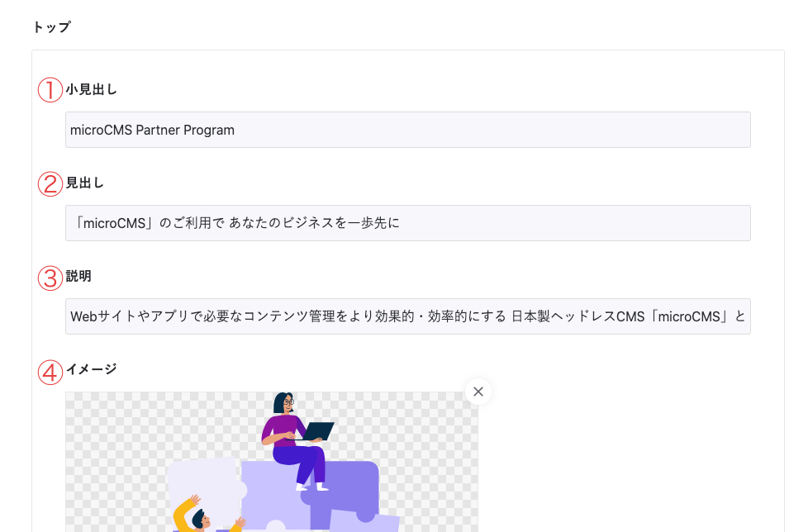Image resolution: width=808 pixels, height=532 pixels.
Task: Click the 見出し field label
Action: pos(85,183)
